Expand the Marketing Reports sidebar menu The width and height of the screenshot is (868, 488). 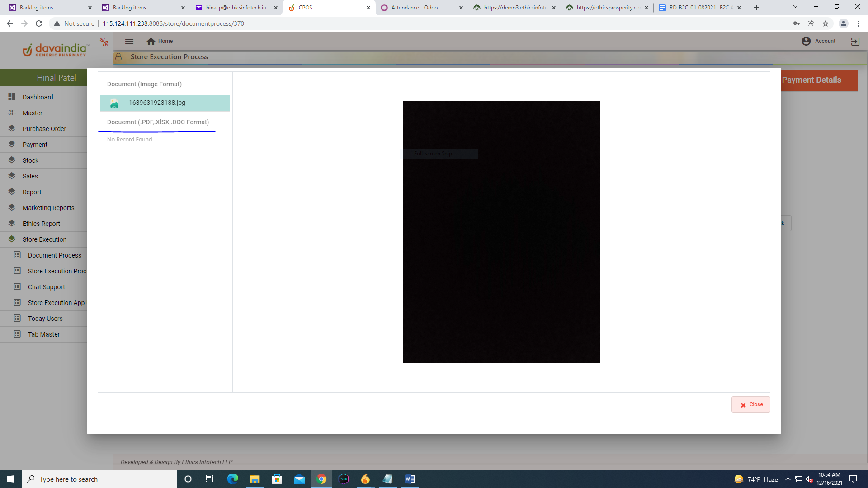(x=48, y=208)
